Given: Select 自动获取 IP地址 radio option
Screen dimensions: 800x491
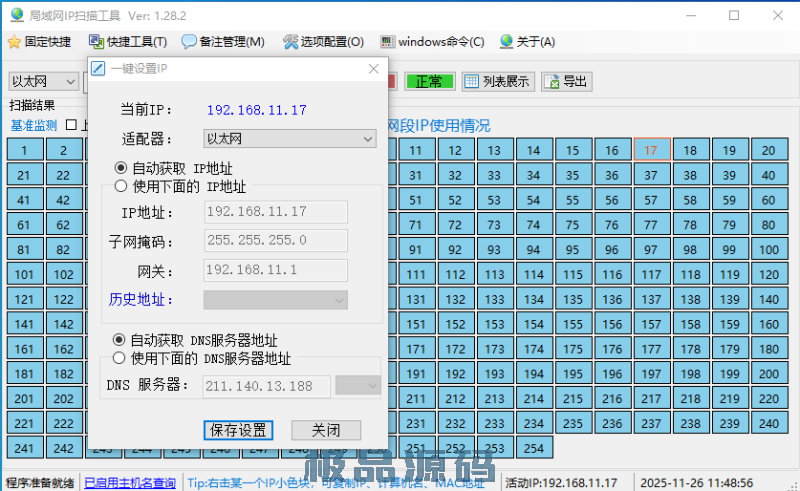Looking at the screenshot, I should click(x=122, y=168).
